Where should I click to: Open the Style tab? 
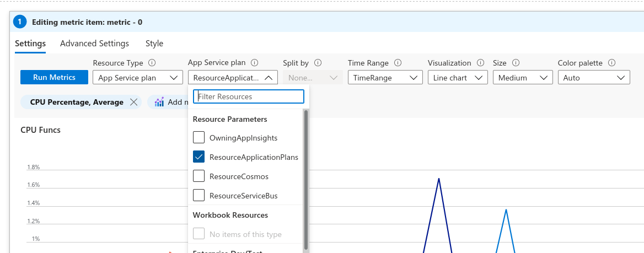(x=154, y=44)
